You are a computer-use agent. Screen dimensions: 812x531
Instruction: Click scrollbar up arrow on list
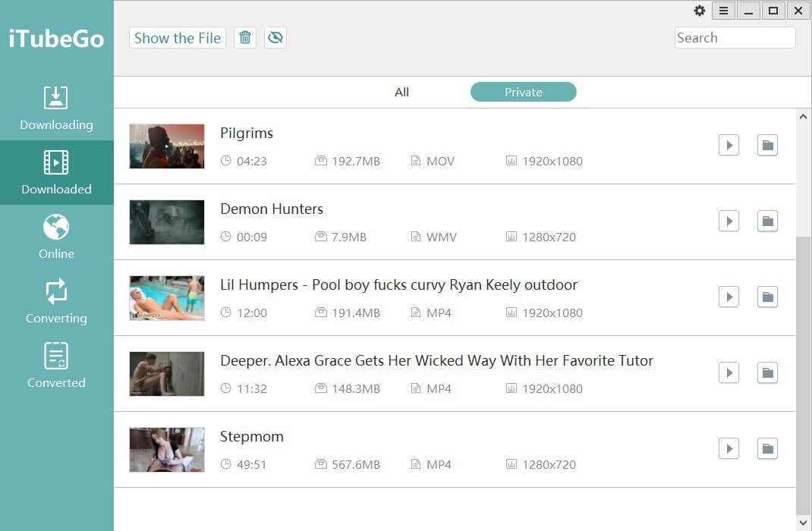tap(803, 117)
